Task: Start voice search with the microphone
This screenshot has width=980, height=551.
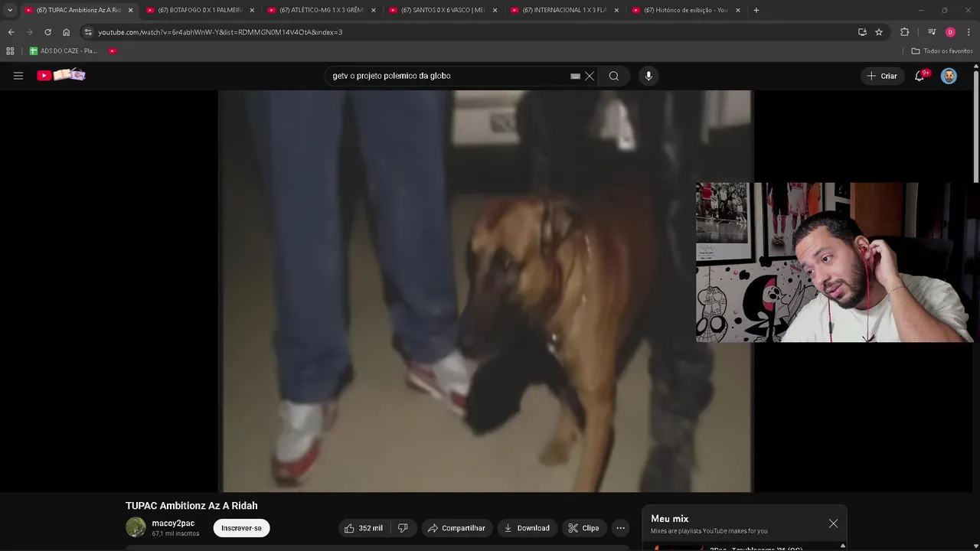Action: tap(648, 76)
